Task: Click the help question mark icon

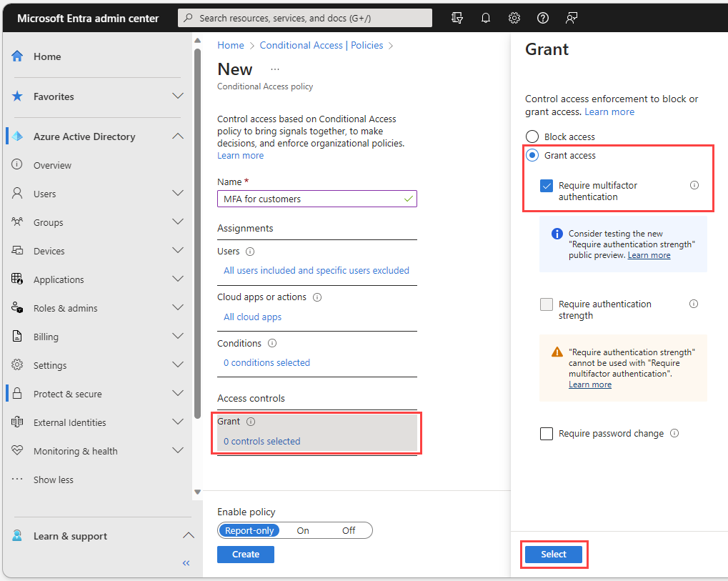Action: point(542,18)
